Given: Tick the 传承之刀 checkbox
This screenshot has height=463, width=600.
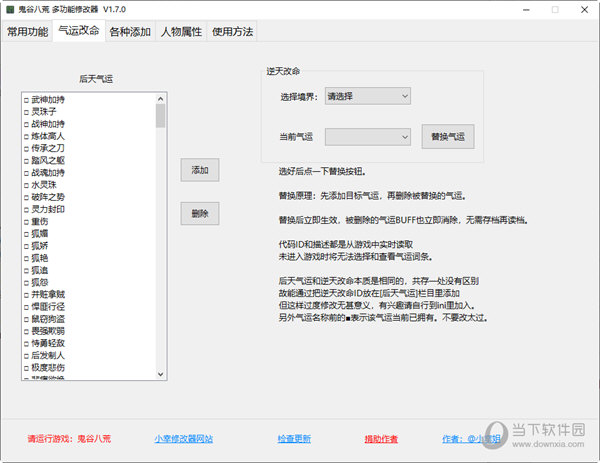Looking at the screenshot, I should click(26, 149).
